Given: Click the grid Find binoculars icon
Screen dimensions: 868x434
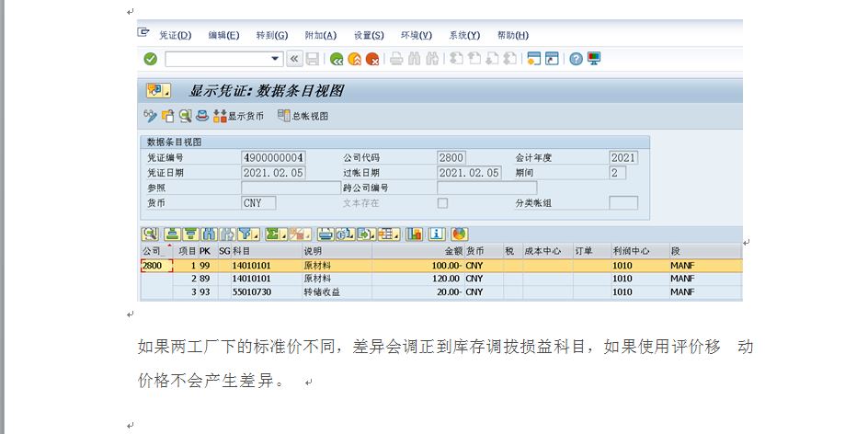Looking at the screenshot, I should (x=210, y=234).
